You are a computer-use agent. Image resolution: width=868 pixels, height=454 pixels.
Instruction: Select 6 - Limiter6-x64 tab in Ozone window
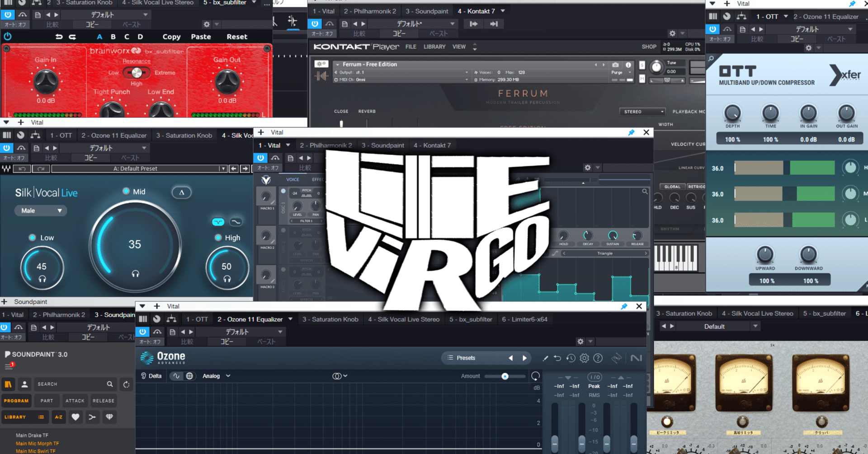point(524,319)
